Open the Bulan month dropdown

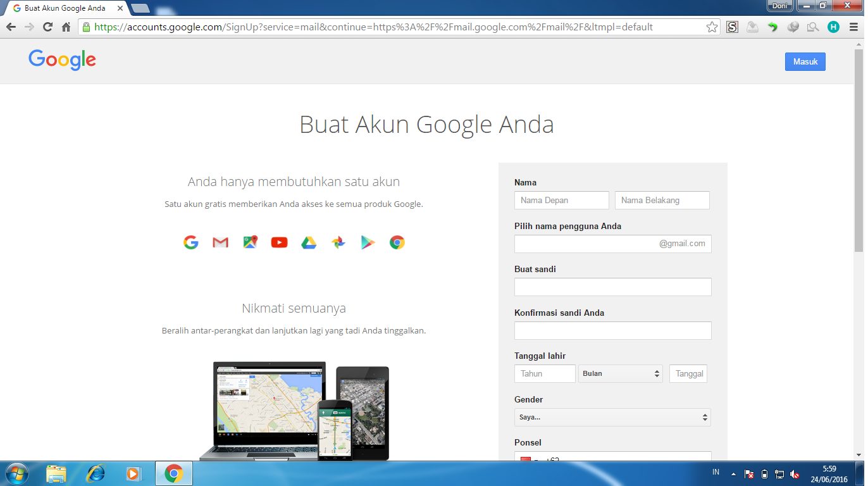click(621, 373)
